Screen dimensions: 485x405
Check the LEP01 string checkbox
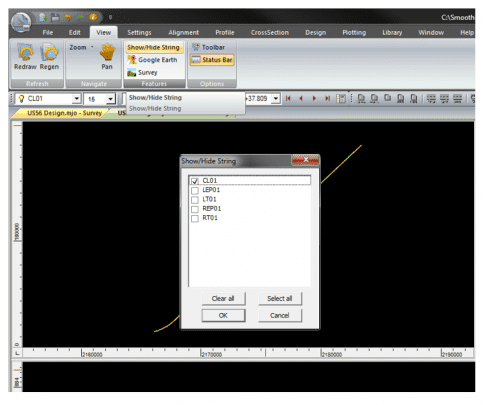point(195,190)
